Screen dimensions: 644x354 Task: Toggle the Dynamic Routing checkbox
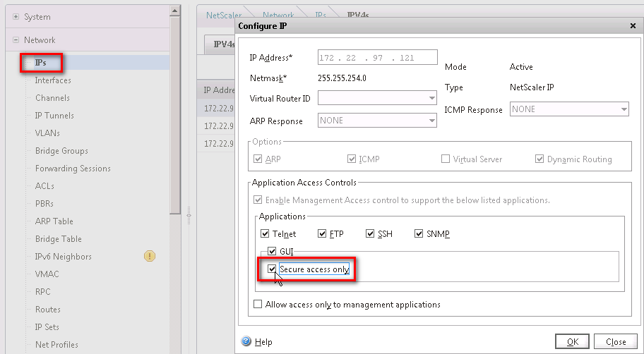(x=539, y=159)
